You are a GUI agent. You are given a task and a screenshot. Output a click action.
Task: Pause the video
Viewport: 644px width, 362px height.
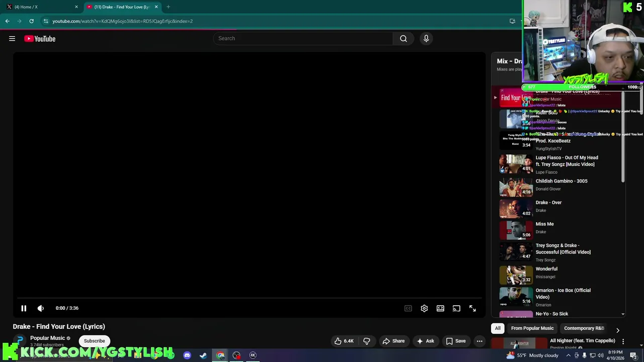point(24,308)
